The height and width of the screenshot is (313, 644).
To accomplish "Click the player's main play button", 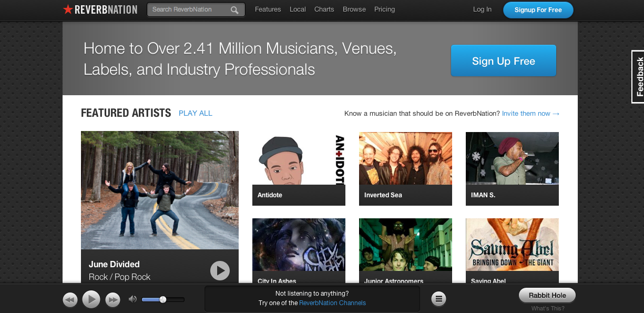I will tap(91, 300).
